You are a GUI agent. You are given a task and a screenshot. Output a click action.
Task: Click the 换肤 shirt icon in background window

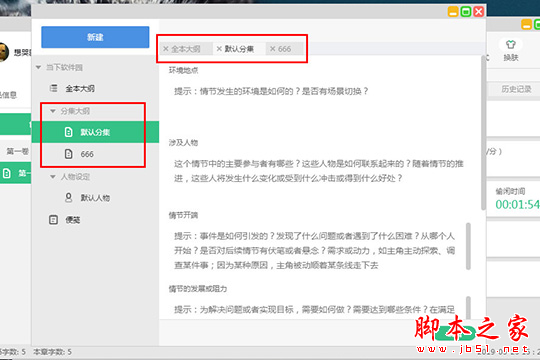[510, 44]
